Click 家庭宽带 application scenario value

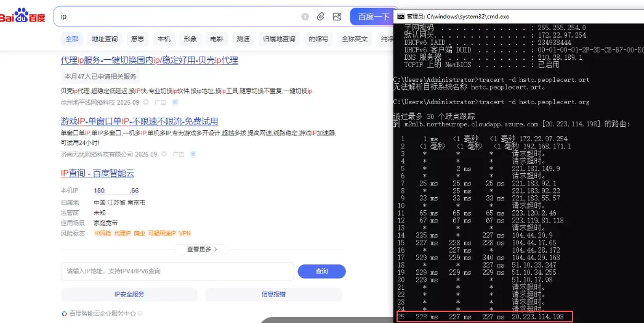point(105,223)
